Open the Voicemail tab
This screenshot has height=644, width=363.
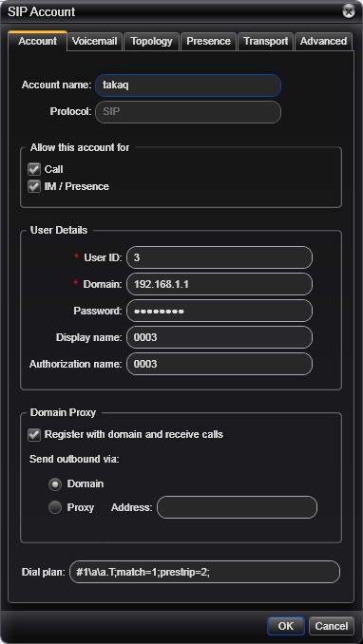click(x=95, y=42)
